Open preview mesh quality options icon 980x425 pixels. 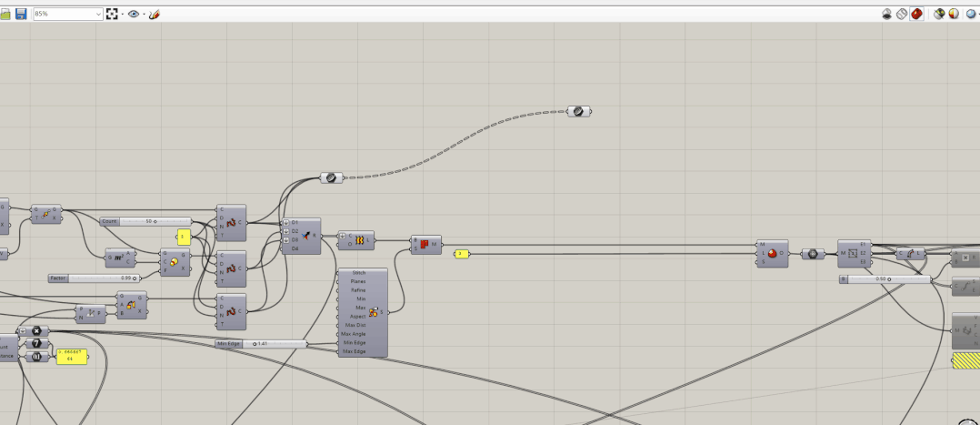coord(971,14)
